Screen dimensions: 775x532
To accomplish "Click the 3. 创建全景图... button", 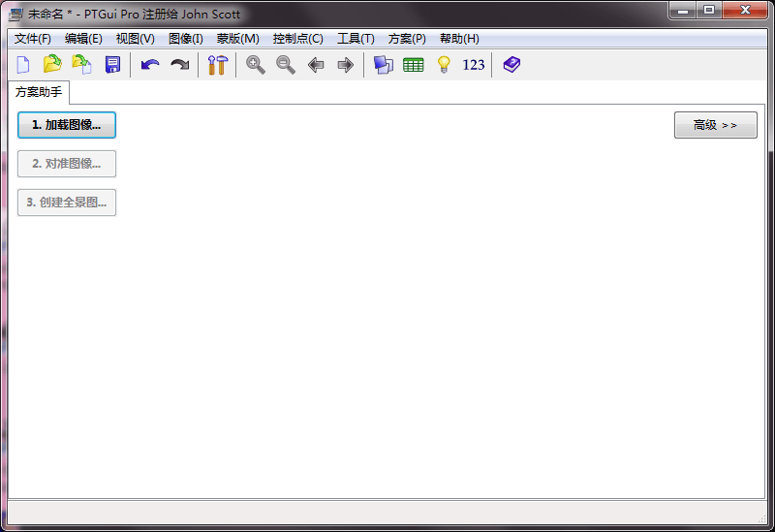I will click(67, 203).
